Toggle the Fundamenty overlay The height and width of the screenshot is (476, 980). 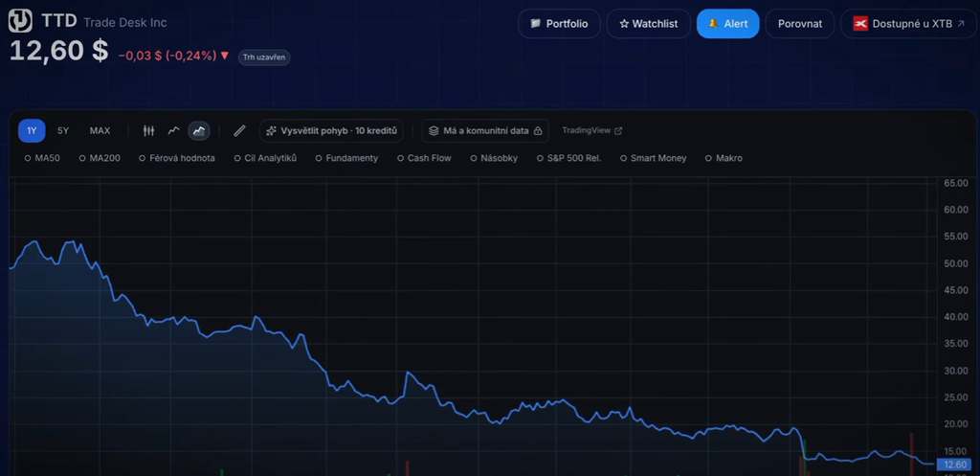346,158
